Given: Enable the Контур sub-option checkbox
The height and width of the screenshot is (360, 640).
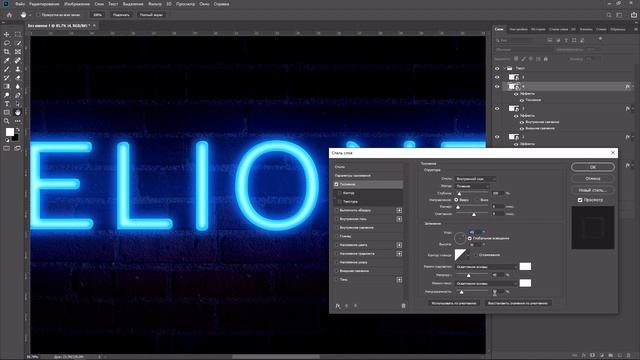Looking at the screenshot, I should tap(340, 193).
